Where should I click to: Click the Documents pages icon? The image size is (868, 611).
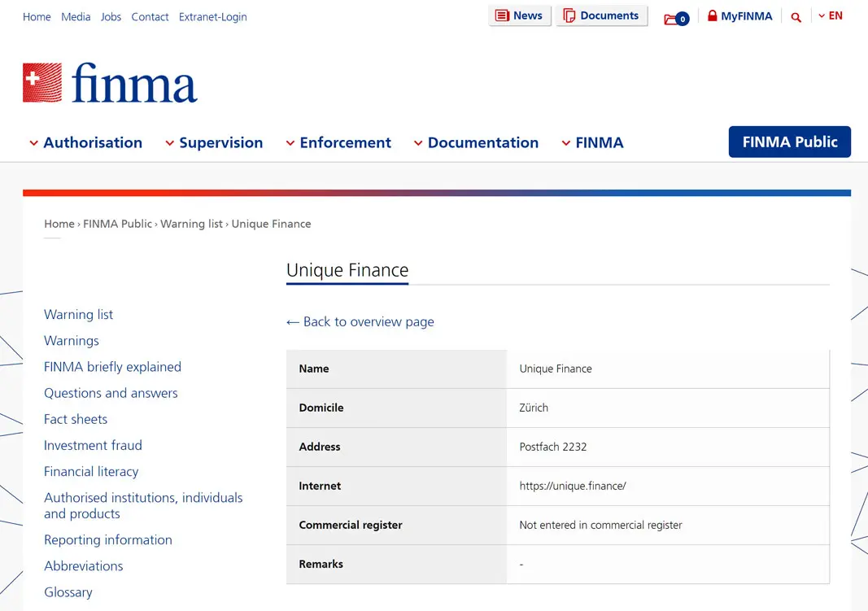(569, 15)
